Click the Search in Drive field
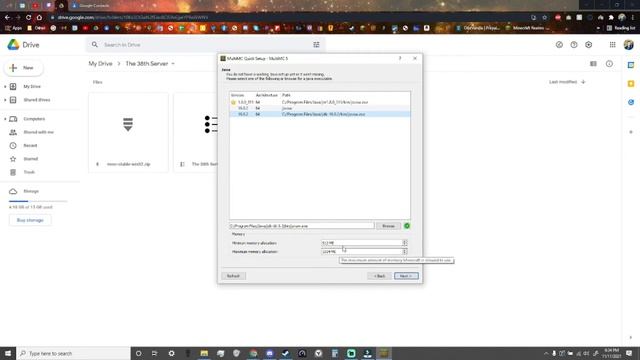 click(x=206, y=45)
